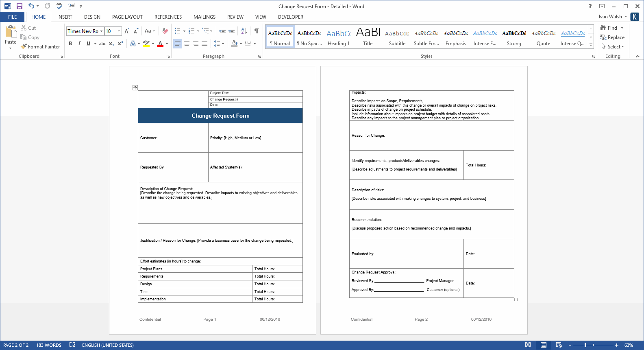The width and height of the screenshot is (644, 350).
Task: Click Clear All Formatting eraser icon
Action: click(x=165, y=31)
